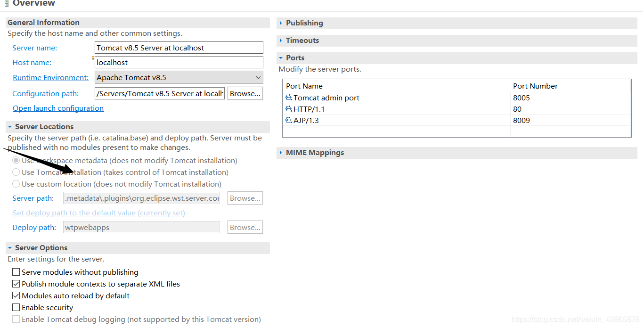
Task: Click the Tomcat admin port row icon
Action: point(289,98)
